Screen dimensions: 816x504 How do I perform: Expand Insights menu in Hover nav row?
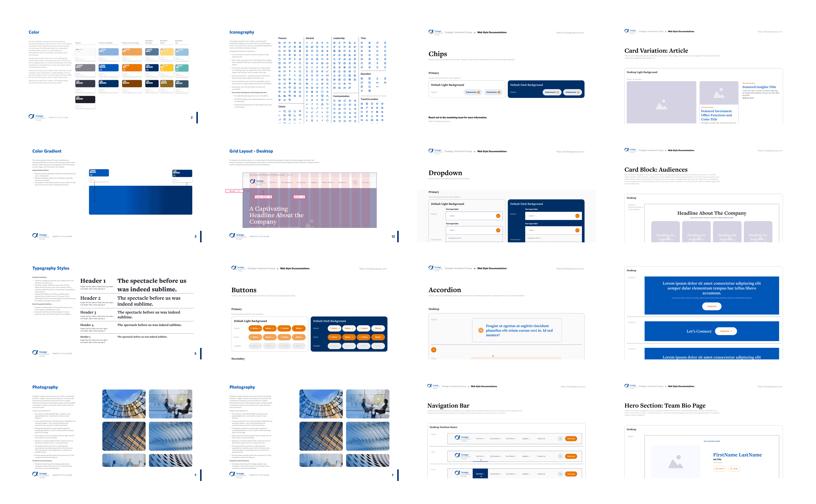(x=526, y=456)
